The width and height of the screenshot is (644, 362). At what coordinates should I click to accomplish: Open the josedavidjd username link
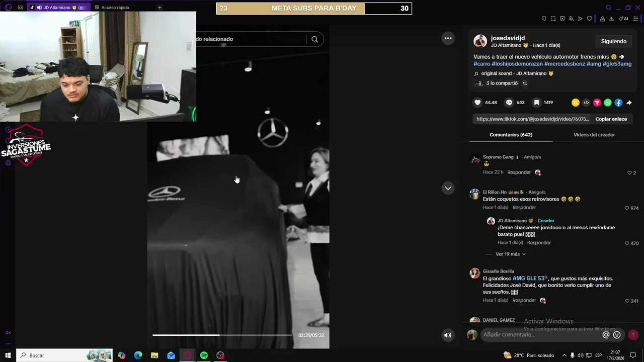pos(508,38)
